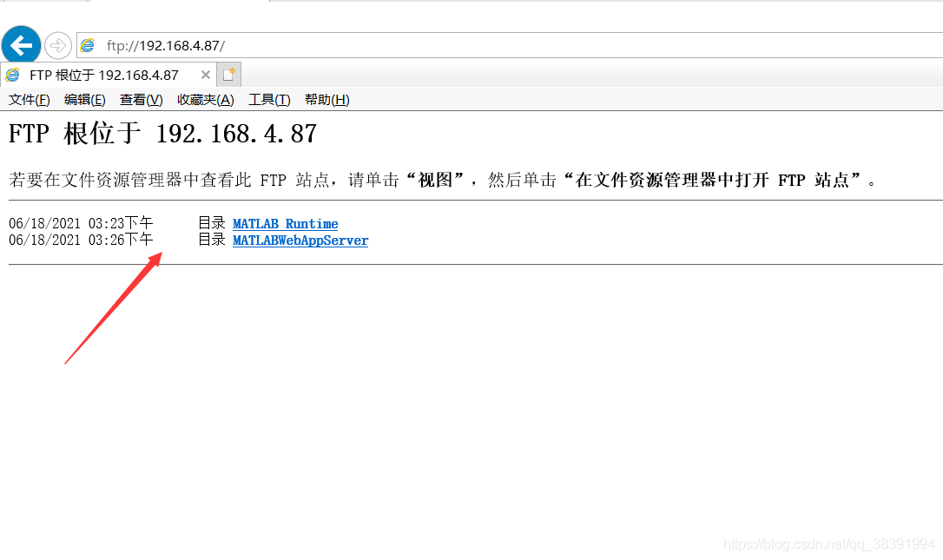Open the 文件(F) menu
The height and width of the screenshot is (560, 943).
30,100
